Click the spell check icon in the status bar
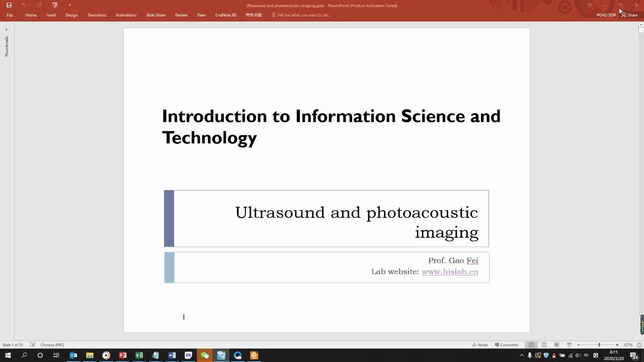644x362 pixels. (x=33, y=345)
